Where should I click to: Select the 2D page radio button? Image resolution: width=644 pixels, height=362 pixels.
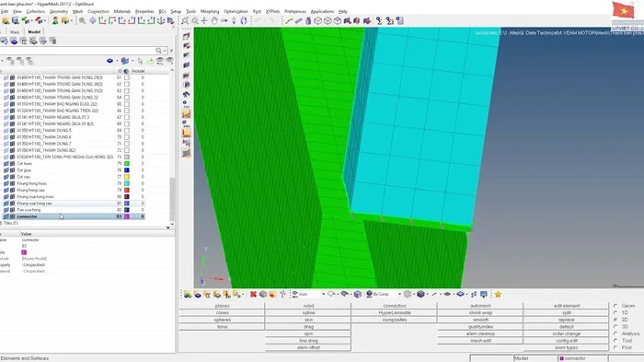click(x=615, y=320)
